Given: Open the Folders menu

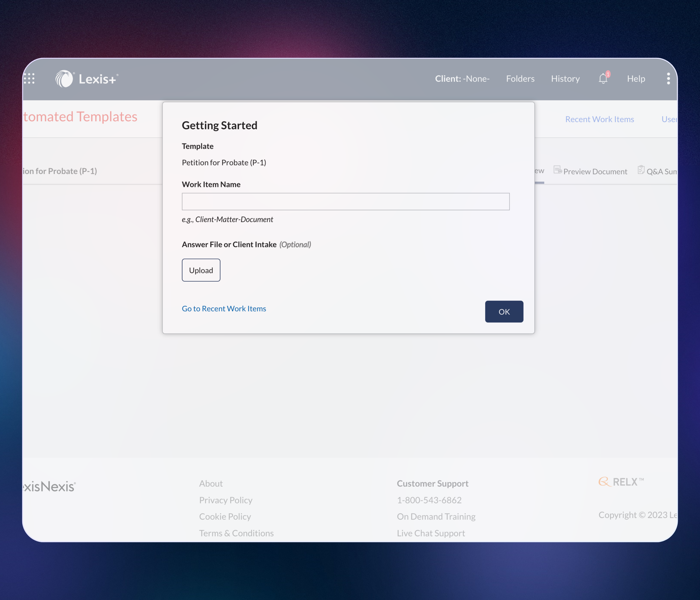Looking at the screenshot, I should pyautogui.click(x=520, y=79).
